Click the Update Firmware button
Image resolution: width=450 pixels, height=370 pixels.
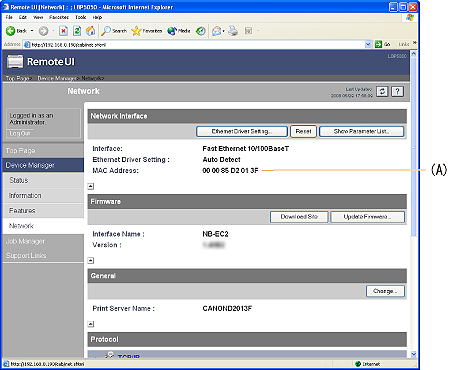[367, 217]
